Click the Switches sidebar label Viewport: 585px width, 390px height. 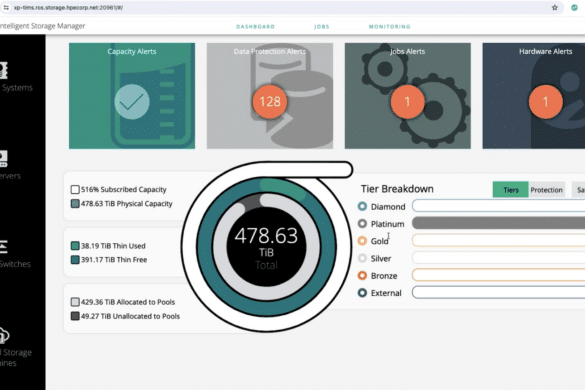pos(15,264)
